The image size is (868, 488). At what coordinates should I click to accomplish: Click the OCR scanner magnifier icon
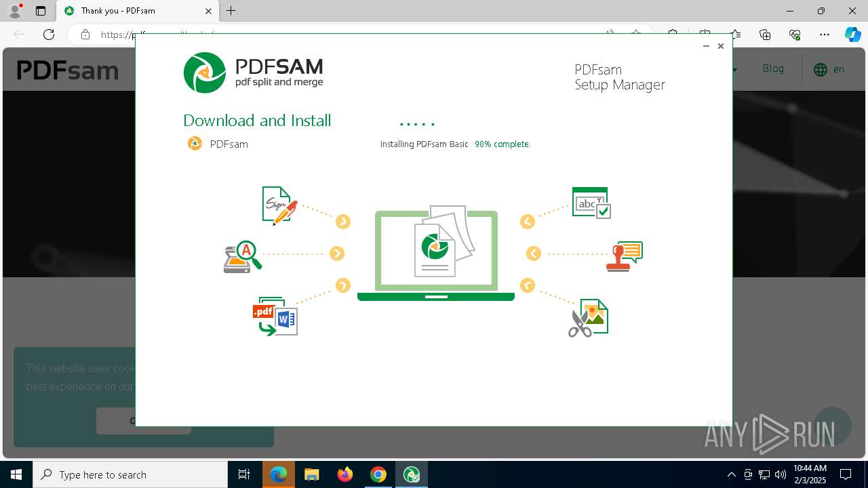pos(243,257)
